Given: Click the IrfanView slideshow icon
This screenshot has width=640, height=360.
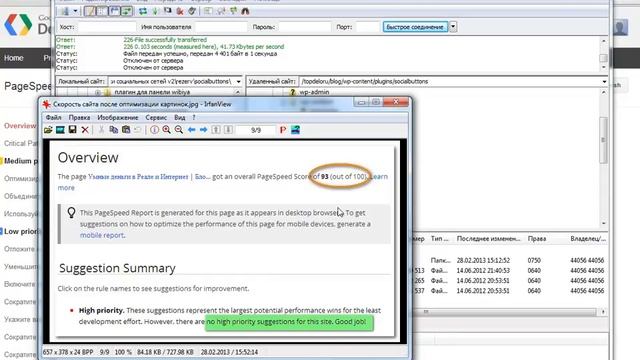Looking at the screenshot, I should [x=60, y=130].
